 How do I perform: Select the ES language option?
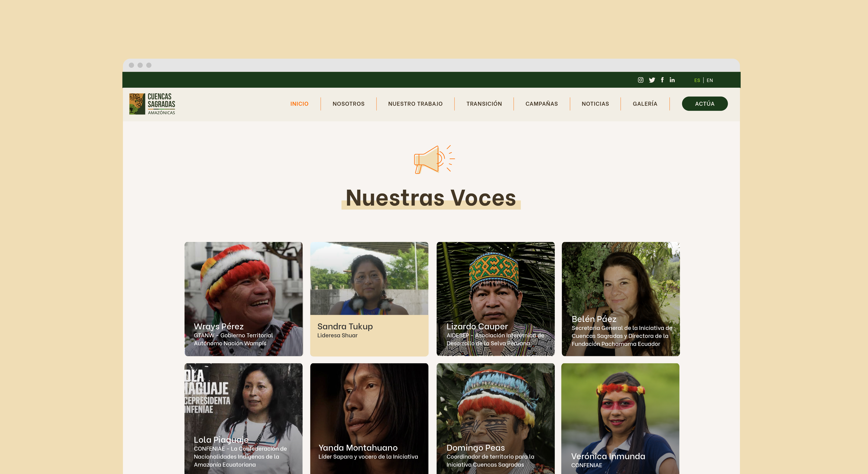point(697,80)
